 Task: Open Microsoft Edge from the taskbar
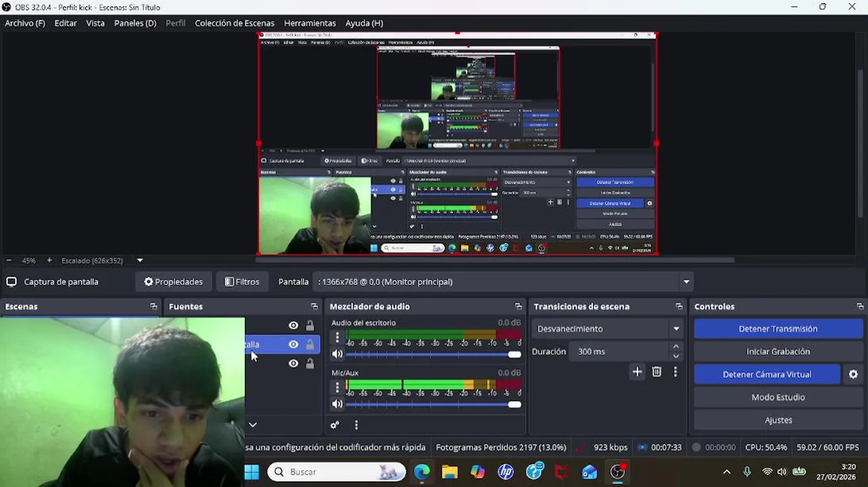coord(422,472)
